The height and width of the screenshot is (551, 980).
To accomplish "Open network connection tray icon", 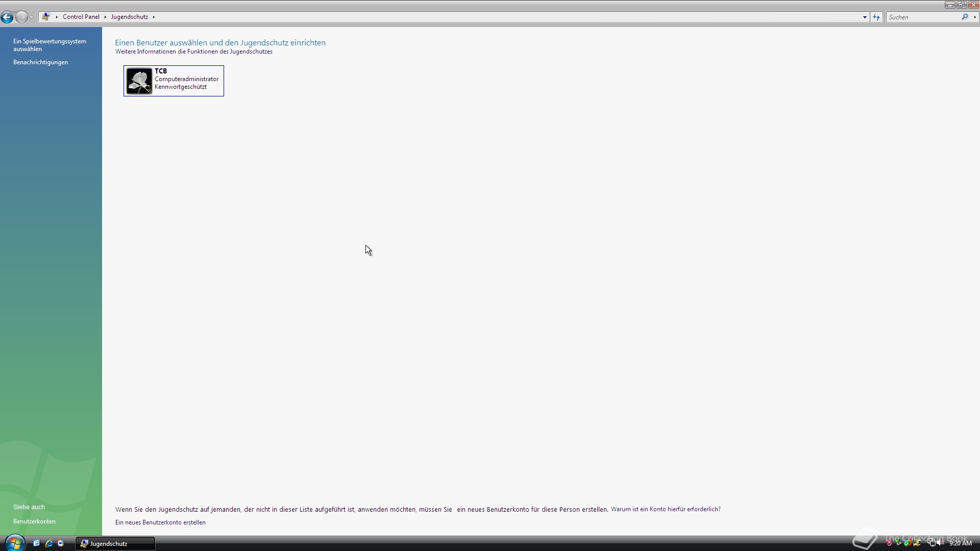I will click(932, 542).
